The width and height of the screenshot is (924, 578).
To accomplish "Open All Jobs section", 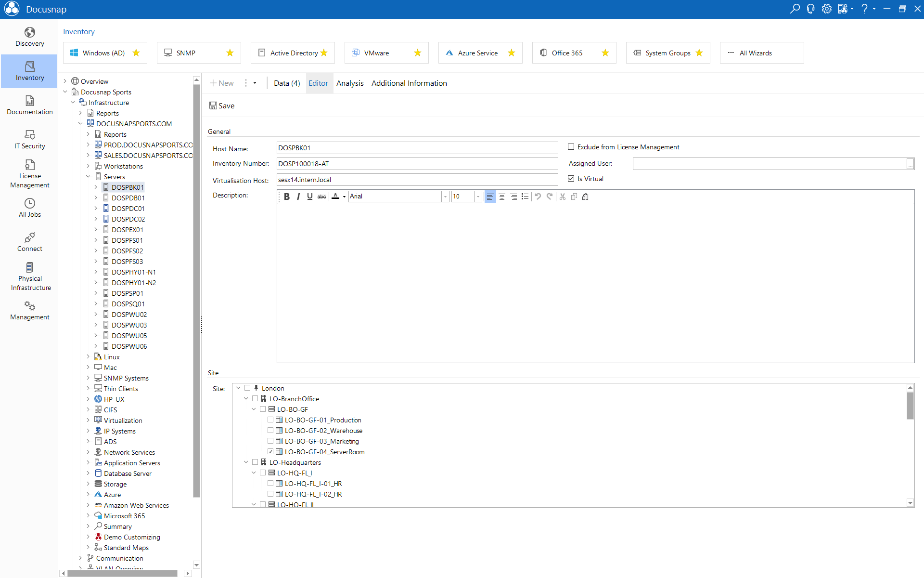I will click(29, 208).
